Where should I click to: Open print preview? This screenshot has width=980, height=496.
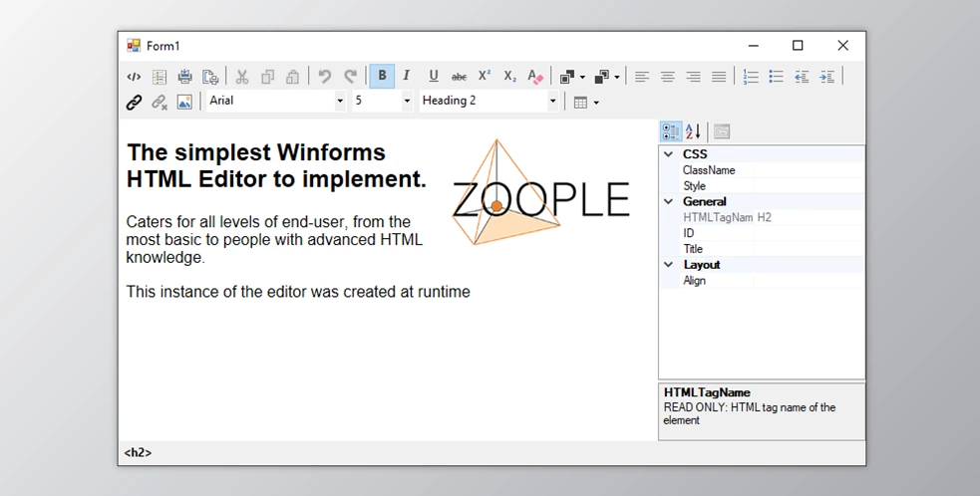coord(210,77)
